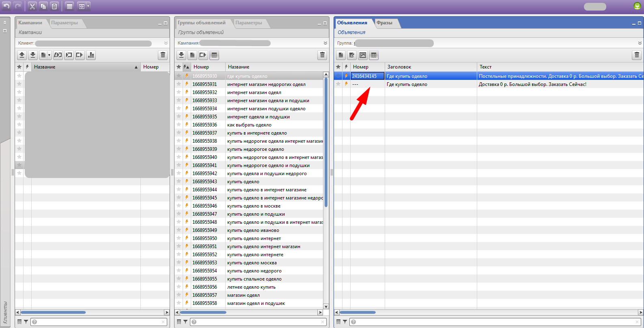Click the new campaign document icon
Screen dimensions: 644x328
pos(43,55)
